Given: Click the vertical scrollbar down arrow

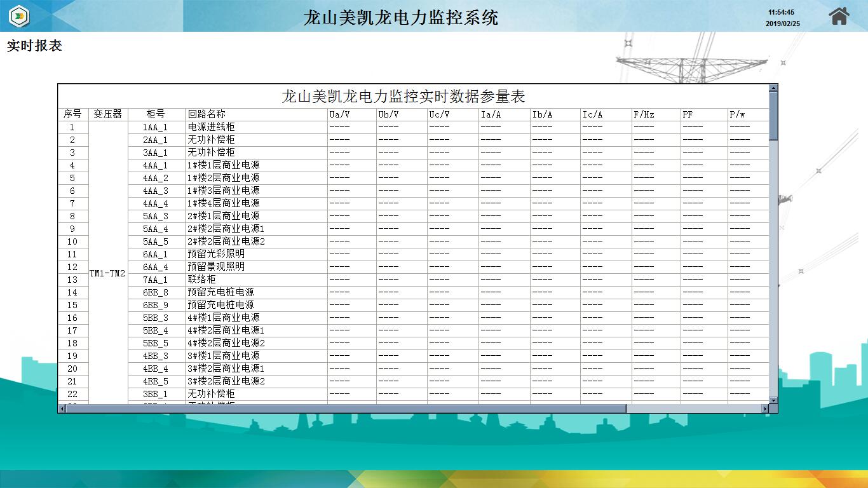Looking at the screenshot, I should [773, 400].
